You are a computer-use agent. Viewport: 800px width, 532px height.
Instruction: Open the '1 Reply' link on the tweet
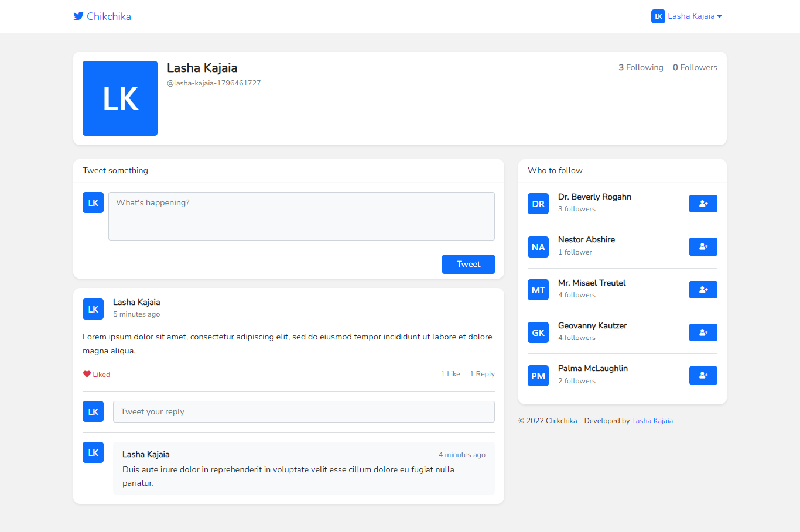point(482,373)
